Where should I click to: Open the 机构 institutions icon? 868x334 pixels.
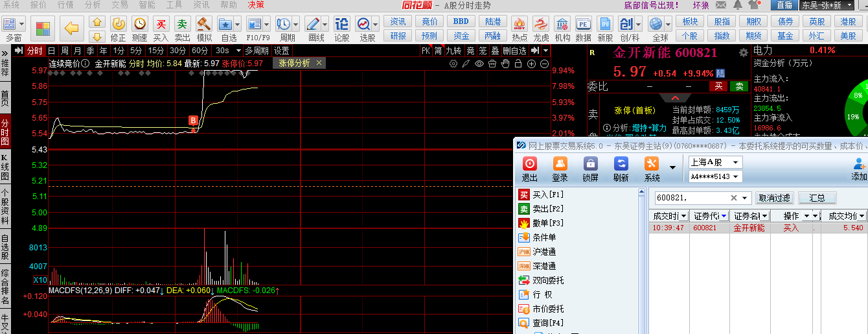click(x=562, y=25)
